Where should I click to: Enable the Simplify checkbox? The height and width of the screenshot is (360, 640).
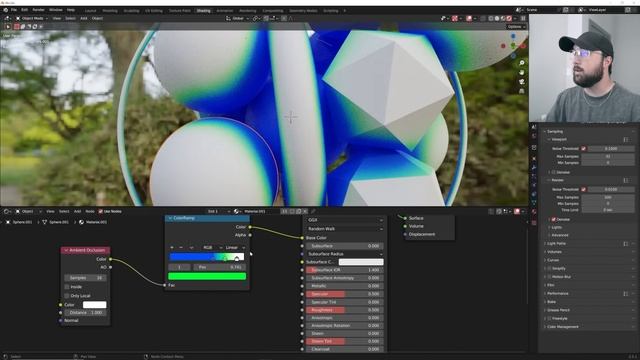549,269
